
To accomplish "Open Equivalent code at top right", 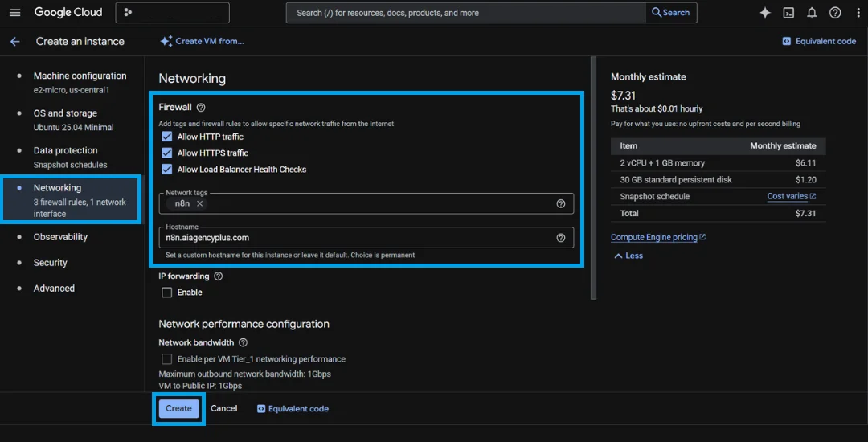I will 819,42.
